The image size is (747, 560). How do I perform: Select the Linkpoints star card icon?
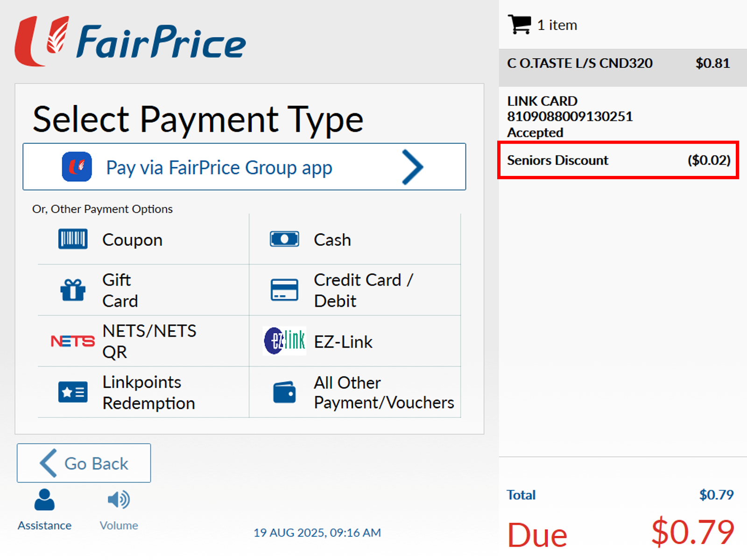coord(73,392)
